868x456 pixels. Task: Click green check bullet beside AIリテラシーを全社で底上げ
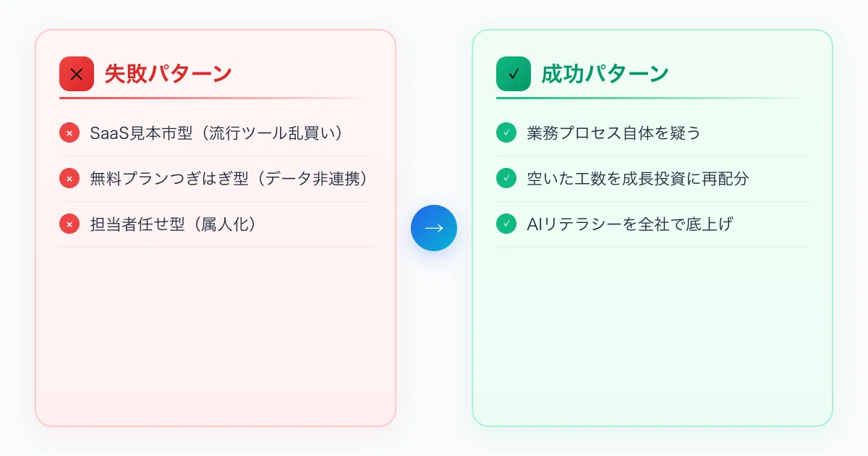(506, 224)
